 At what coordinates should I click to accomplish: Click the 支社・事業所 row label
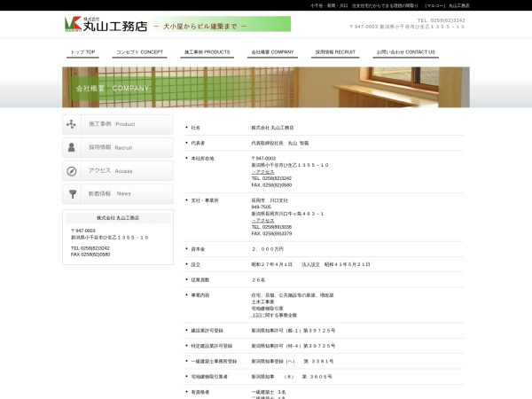205,200
